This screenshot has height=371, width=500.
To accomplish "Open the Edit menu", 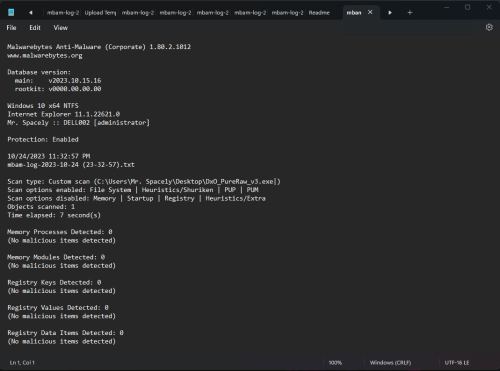I will click(x=35, y=28).
